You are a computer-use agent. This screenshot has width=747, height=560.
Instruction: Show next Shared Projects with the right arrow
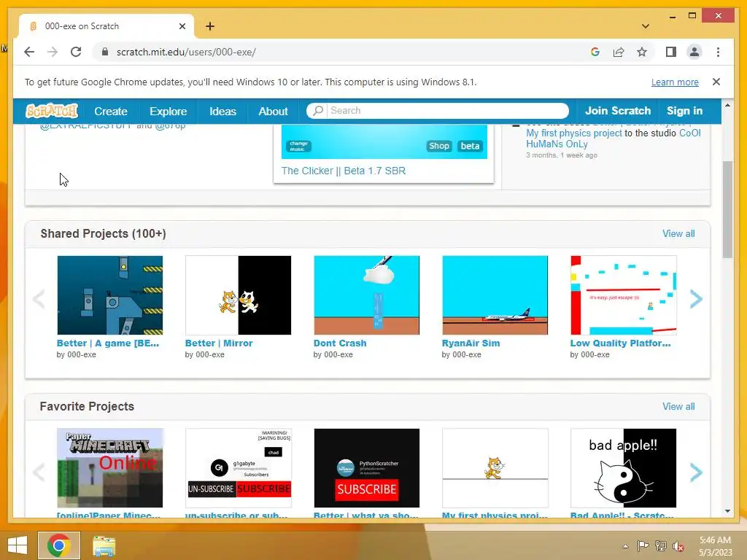696,299
